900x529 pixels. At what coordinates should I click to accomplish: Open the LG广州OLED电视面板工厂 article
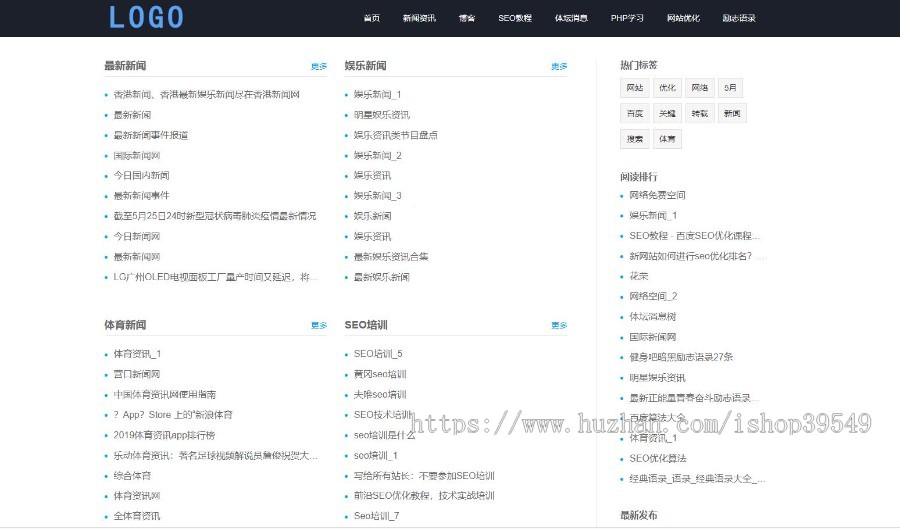click(x=215, y=277)
